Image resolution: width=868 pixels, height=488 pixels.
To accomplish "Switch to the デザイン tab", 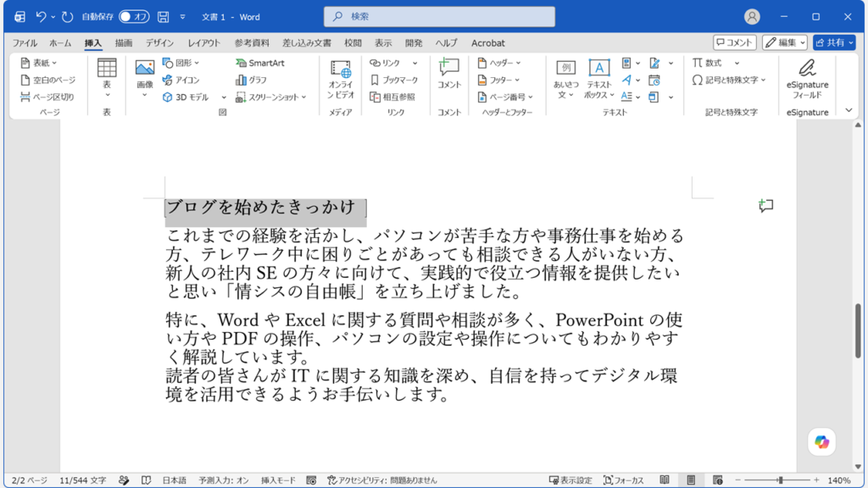I will point(159,42).
